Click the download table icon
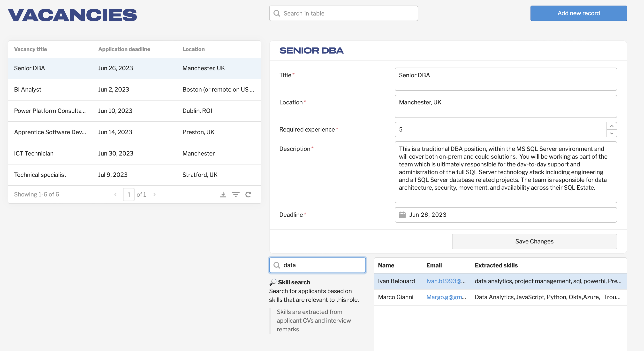644x351 pixels. click(x=223, y=194)
